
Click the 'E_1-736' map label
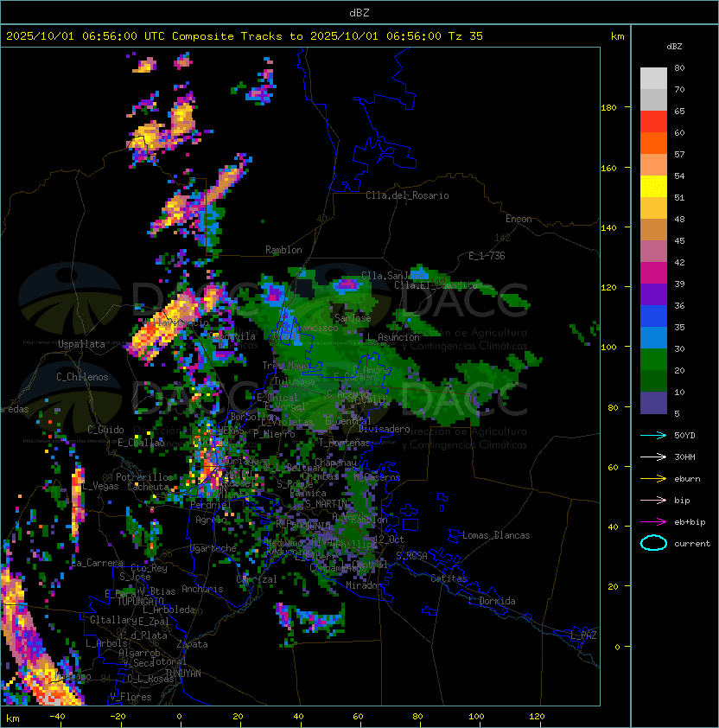click(x=487, y=256)
